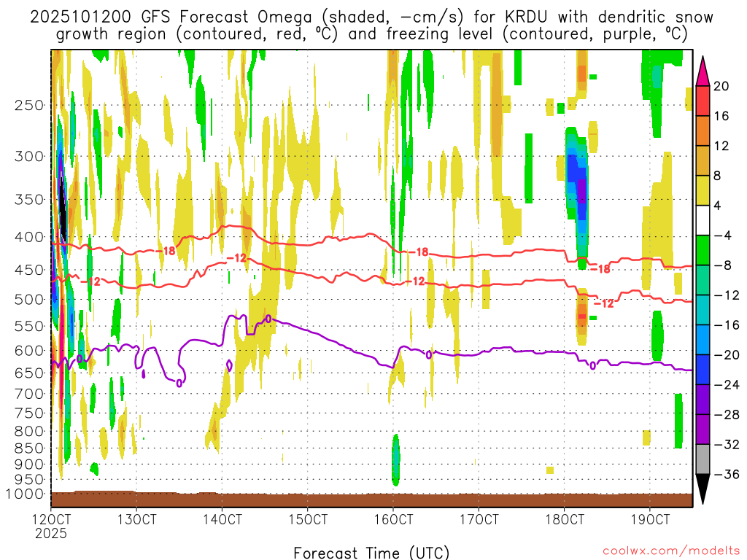
Task: Click the colorbar value -24
Action: coord(727,384)
